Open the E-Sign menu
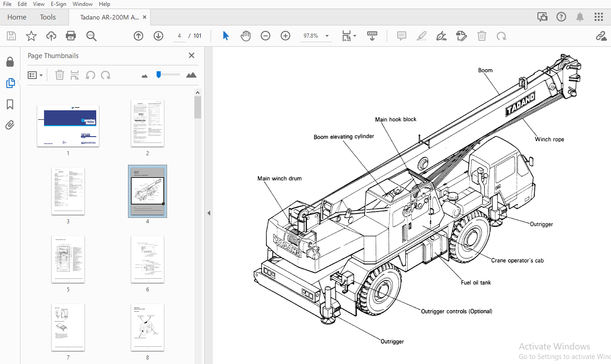Image resolution: width=611 pixels, height=364 pixels. coord(59,4)
